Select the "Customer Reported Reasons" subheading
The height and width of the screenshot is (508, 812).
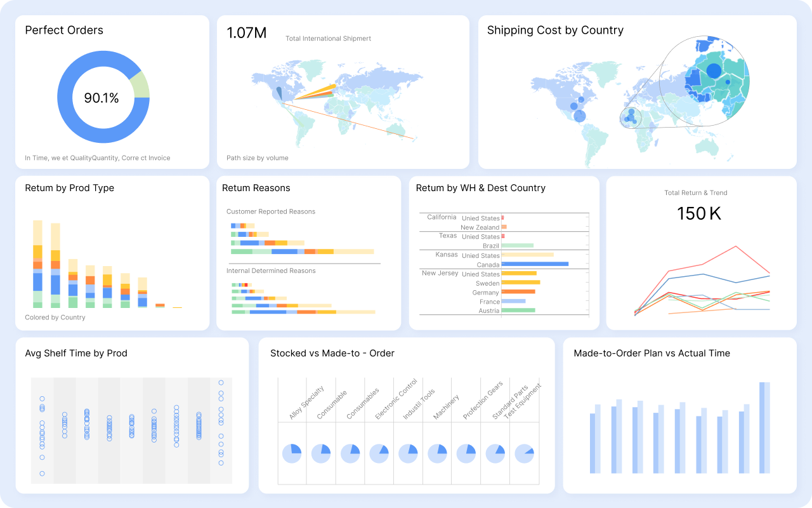coord(271,211)
